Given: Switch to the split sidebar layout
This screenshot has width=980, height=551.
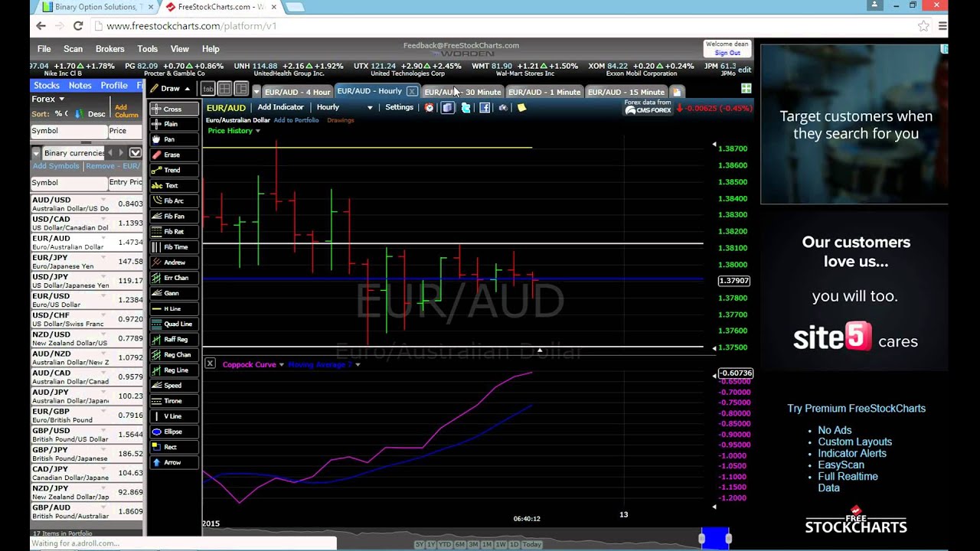Looking at the screenshot, I should pyautogui.click(x=241, y=89).
